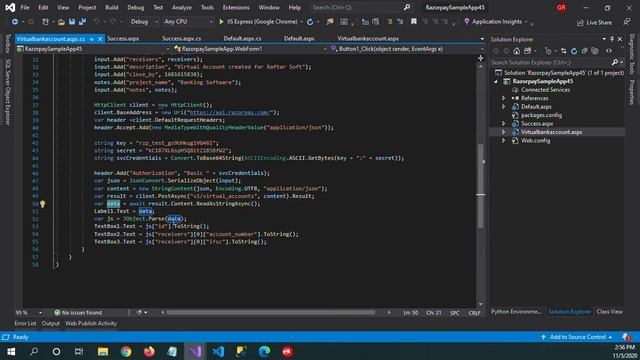Viewport: 640px width, 360px height.
Task: Open the Analyze menu
Action: click(182, 8)
